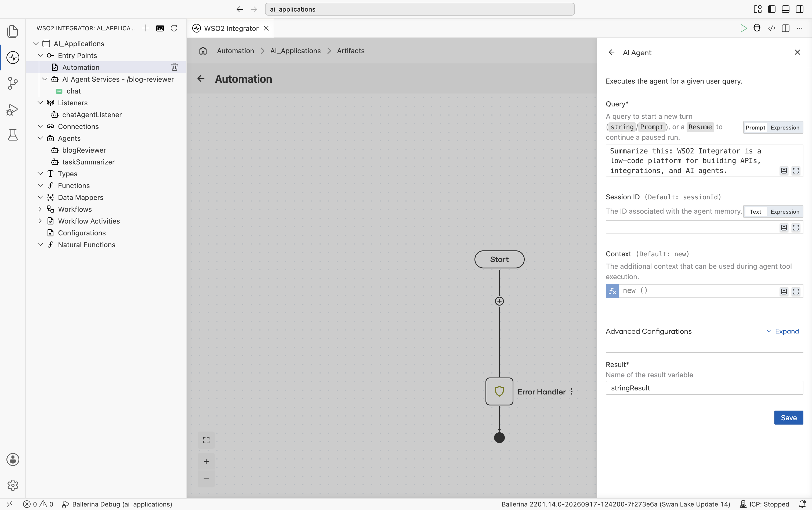Switch Query input to Expression mode
Screen dimensions: 812x510
pyautogui.click(x=785, y=127)
